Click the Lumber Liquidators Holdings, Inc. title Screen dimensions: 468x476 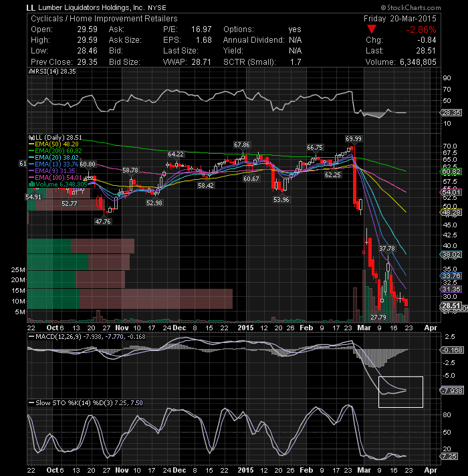(x=91, y=7)
